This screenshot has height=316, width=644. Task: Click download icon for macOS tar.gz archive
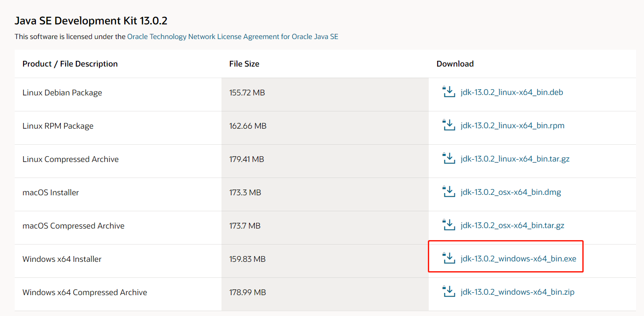[449, 225]
